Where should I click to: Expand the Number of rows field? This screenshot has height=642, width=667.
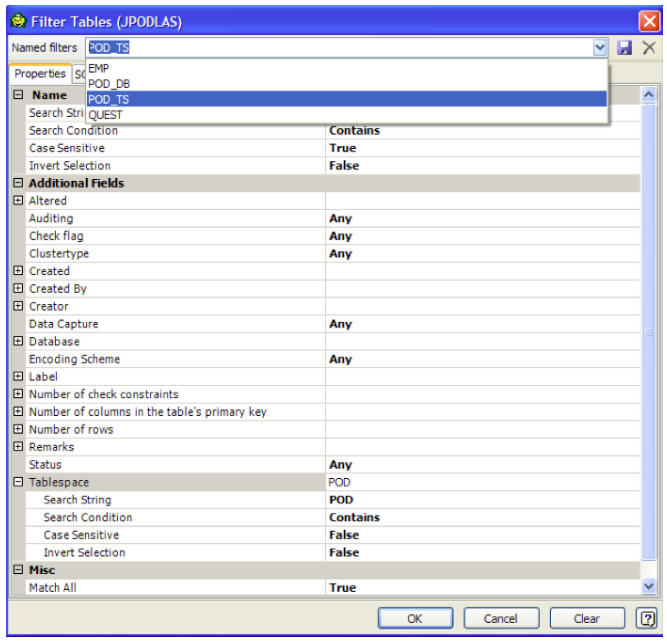tap(18, 429)
